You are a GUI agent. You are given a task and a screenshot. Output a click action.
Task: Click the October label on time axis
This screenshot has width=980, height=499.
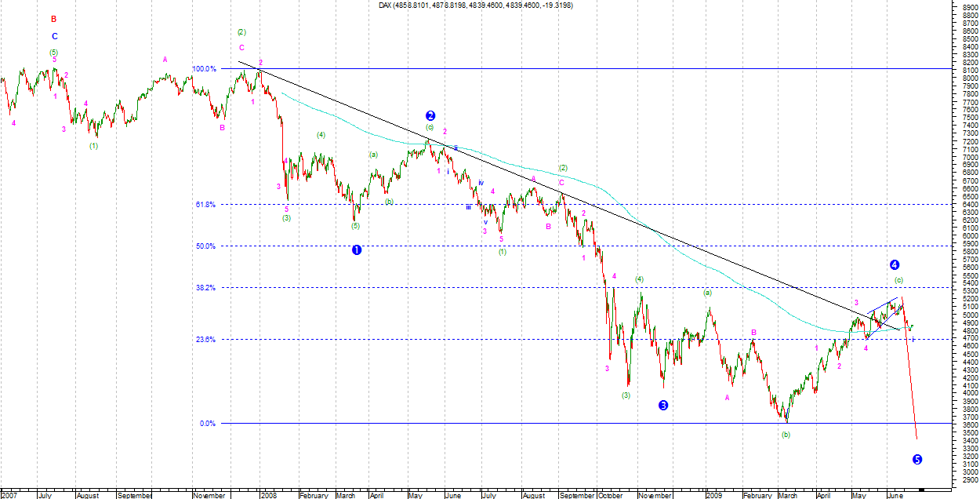click(610, 495)
